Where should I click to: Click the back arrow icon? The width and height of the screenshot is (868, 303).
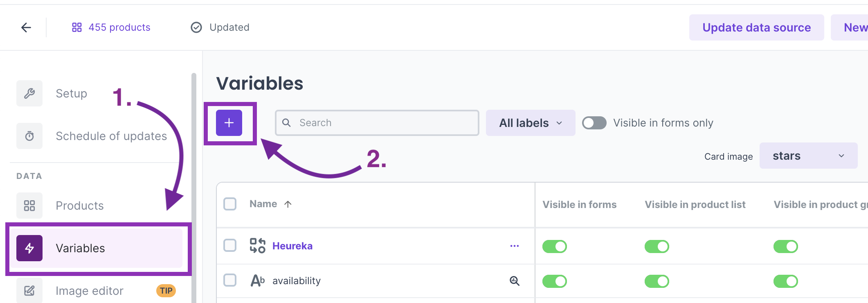[x=26, y=27]
